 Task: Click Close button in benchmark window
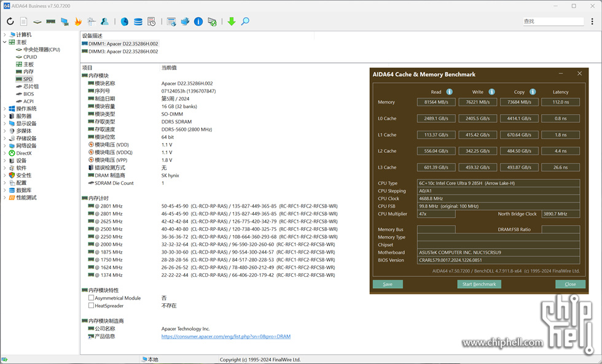570,284
